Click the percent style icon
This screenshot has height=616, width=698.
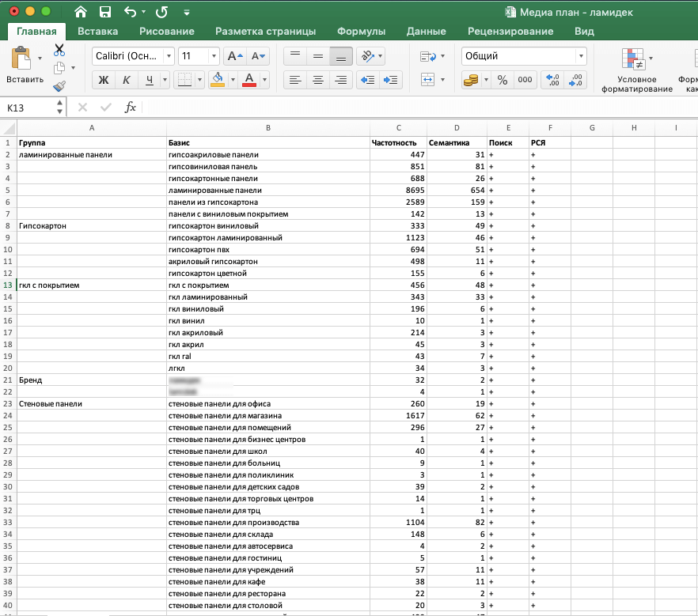502,80
